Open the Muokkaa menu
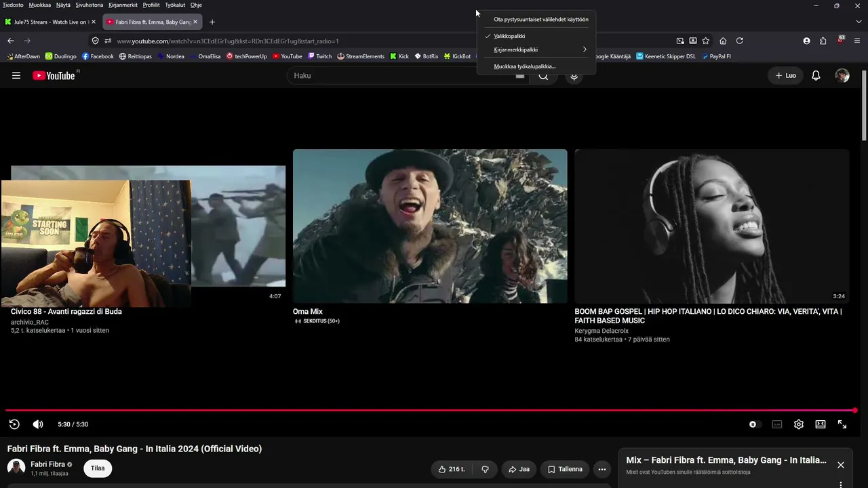The image size is (868, 488). [x=40, y=5]
